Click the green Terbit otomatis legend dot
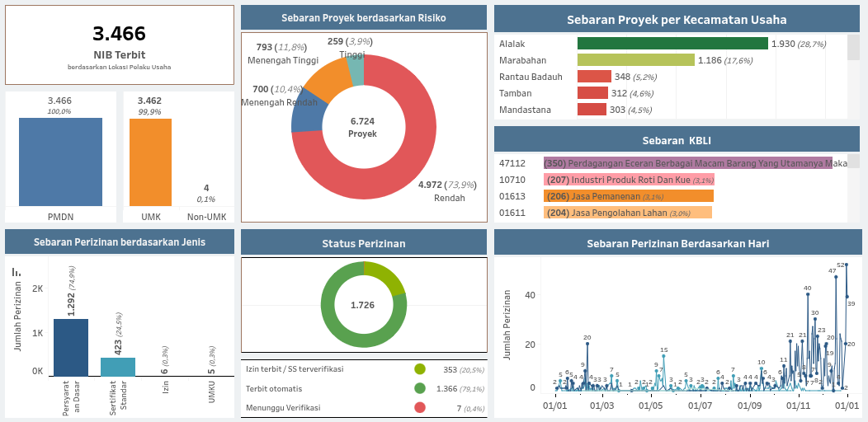868x422 pixels. (x=420, y=388)
